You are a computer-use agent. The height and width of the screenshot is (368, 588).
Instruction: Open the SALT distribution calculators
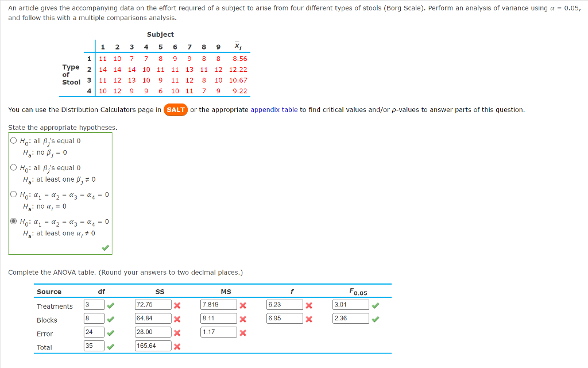pos(176,110)
